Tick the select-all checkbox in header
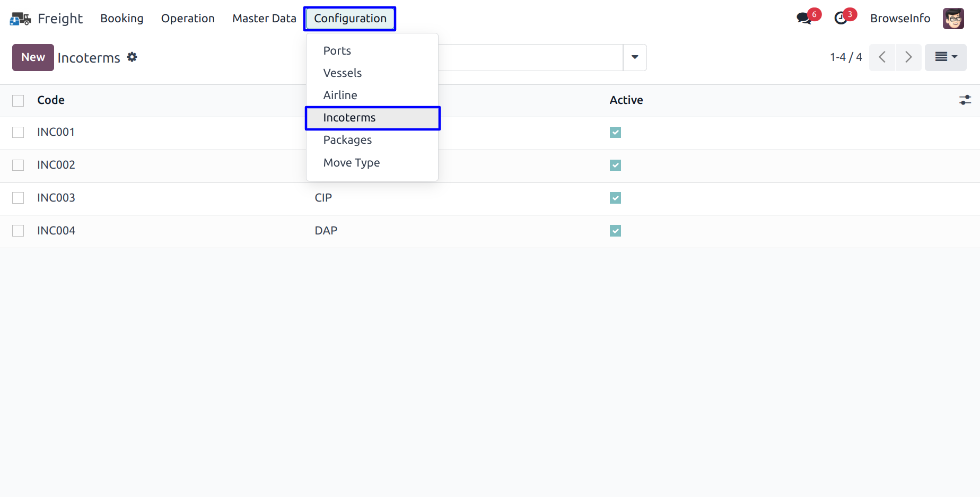 pos(18,101)
